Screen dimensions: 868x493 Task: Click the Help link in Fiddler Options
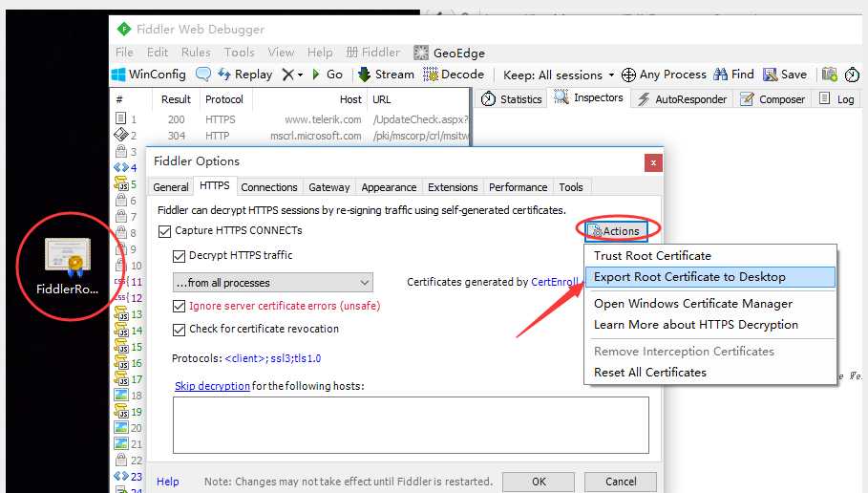point(168,482)
